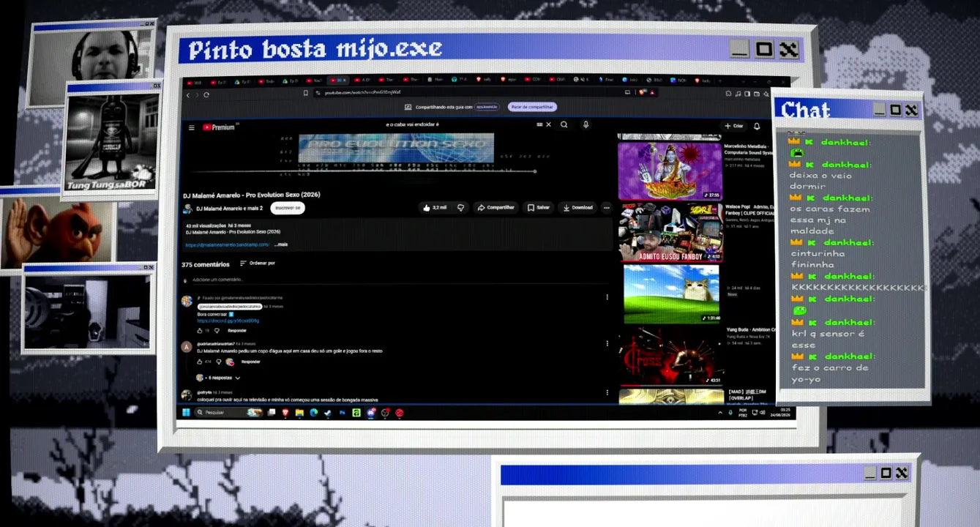Close the Chat window
This screenshot has height=527, width=980.
911,110
